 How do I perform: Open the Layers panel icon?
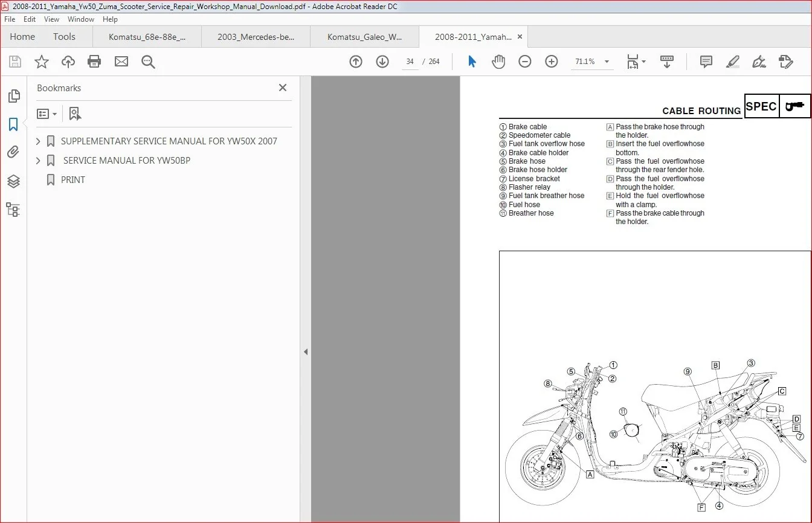13,181
